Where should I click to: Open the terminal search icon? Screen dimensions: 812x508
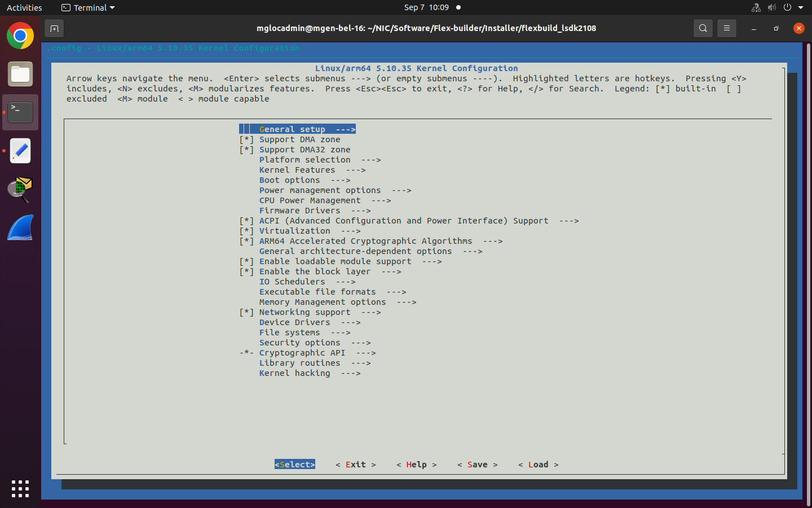coord(703,28)
